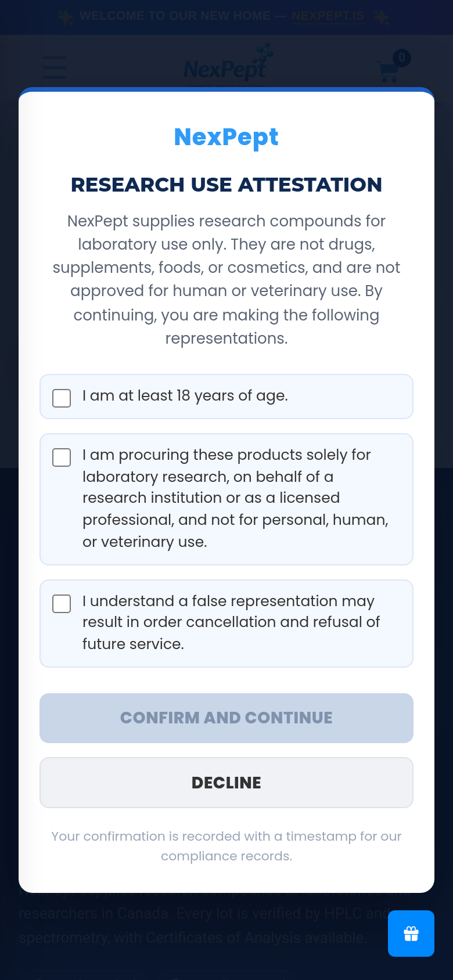The height and width of the screenshot is (980, 453).
Task: Click the Research Use Attestation heading
Action: [x=227, y=185]
